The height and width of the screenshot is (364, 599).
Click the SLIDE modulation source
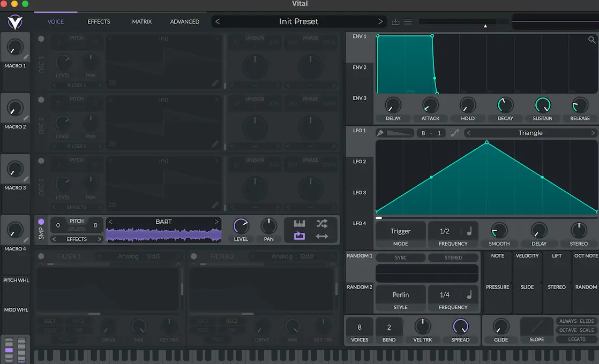point(527,287)
